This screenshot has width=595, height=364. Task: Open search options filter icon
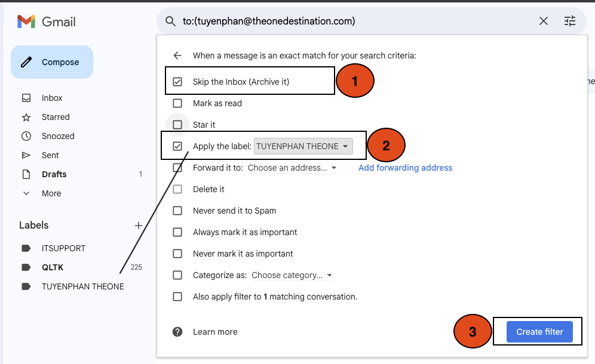pos(570,21)
